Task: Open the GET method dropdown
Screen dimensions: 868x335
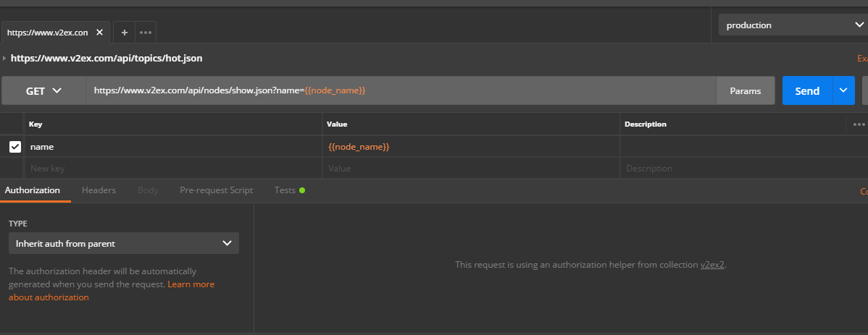Action: [x=43, y=91]
